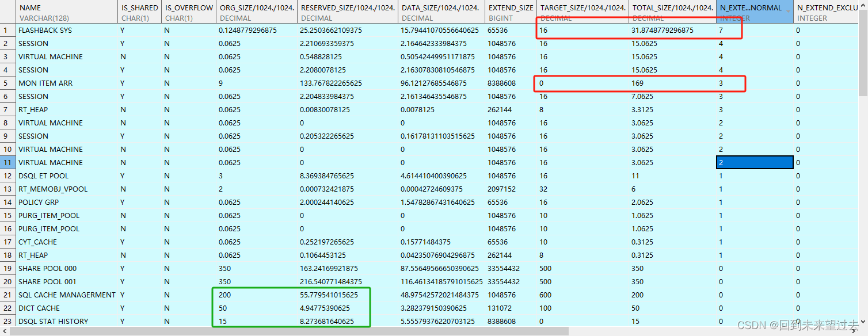
Task: Select the RT_MEMOBJ_VPOOL cell
Action: pyautogui.click(x=67, y=189)
